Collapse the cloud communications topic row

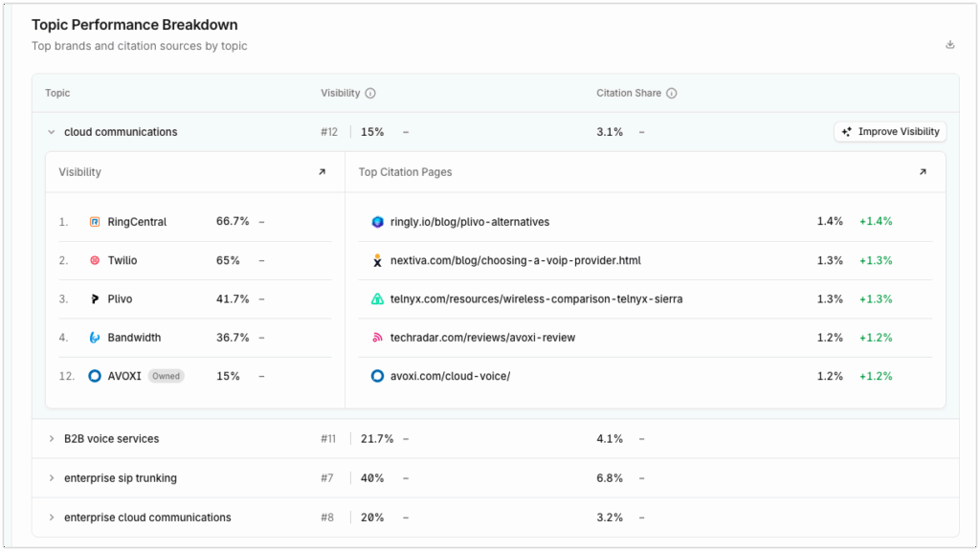click(x=51, y=131)
